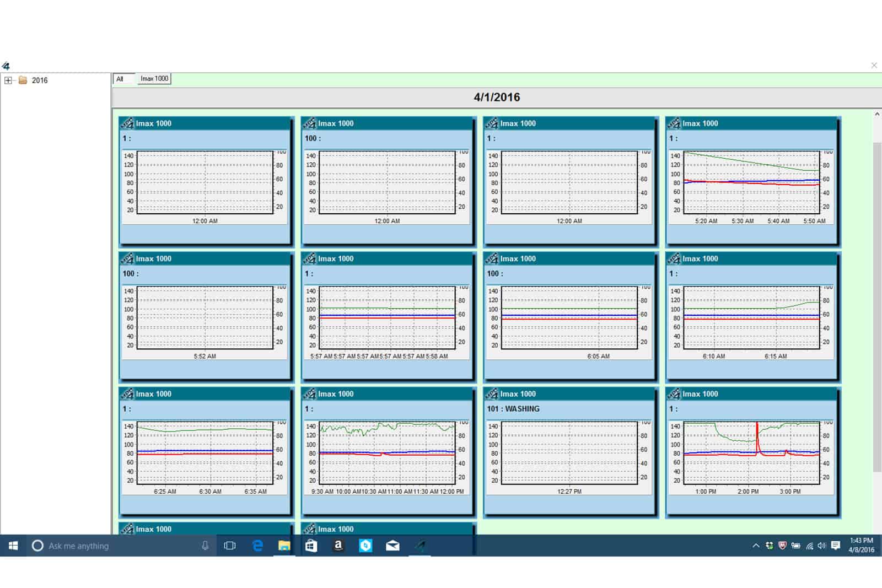
Task: Switch to the All tab
Action: pyautogui.click(x=120, y=79)
